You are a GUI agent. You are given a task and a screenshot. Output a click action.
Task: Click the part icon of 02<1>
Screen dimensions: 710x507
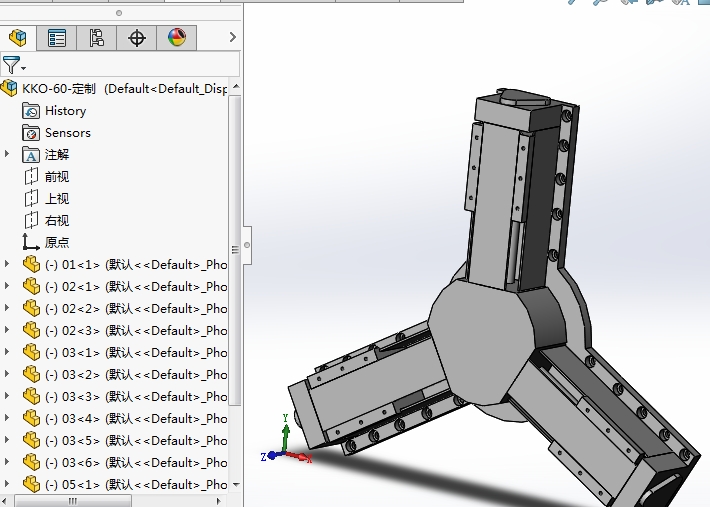pyautogui.click(x=31, y=287)
